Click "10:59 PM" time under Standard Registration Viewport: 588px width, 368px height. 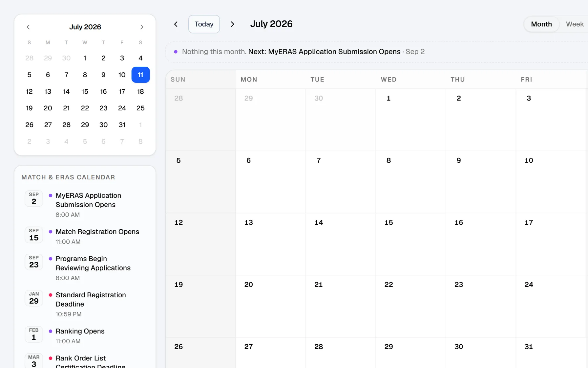(x=69, y=314)
